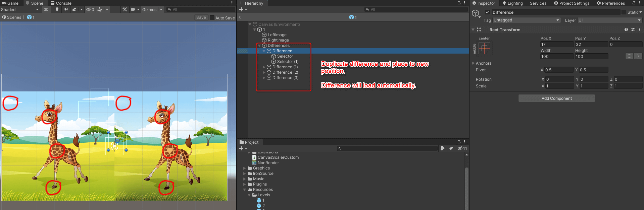
Task: Lock the Project panel with the padlock icon
Action: [x=459, y=142]
